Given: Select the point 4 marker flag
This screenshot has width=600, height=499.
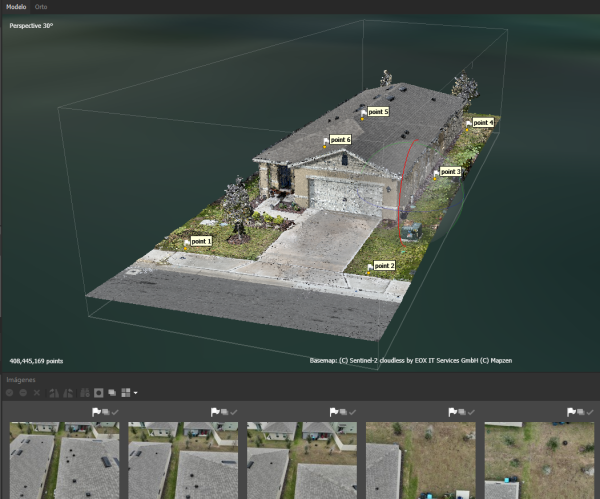Looking at the screenshot, I should [469, 123].
